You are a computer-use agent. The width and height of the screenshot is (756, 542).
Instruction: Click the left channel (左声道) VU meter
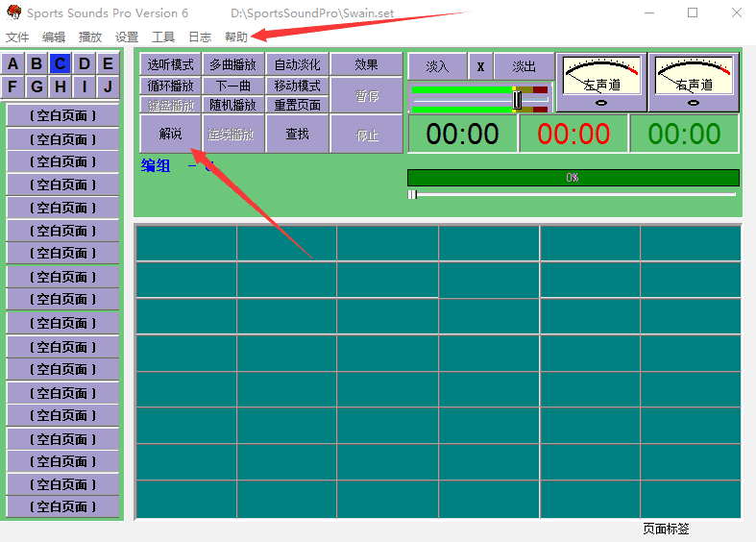coord(601,82)
